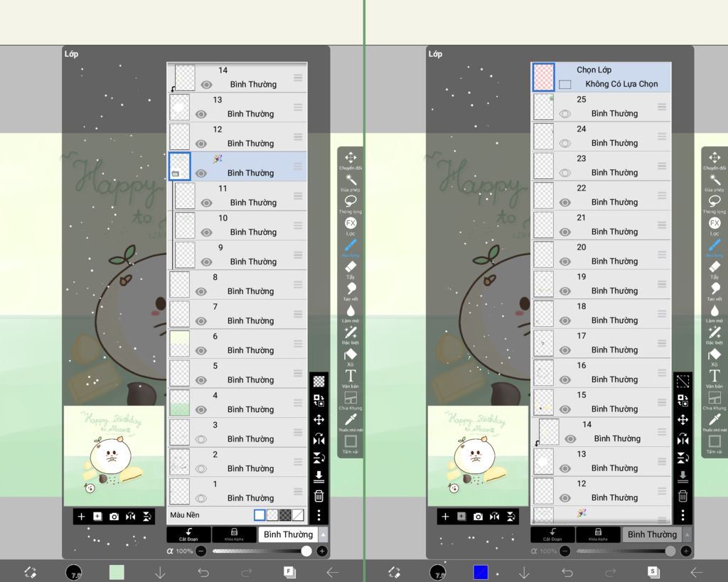This screenshot has width=728, height=582.
Task: Toggle visibility eye of layer 6 in left panel
Action: (x=201, y=350)
